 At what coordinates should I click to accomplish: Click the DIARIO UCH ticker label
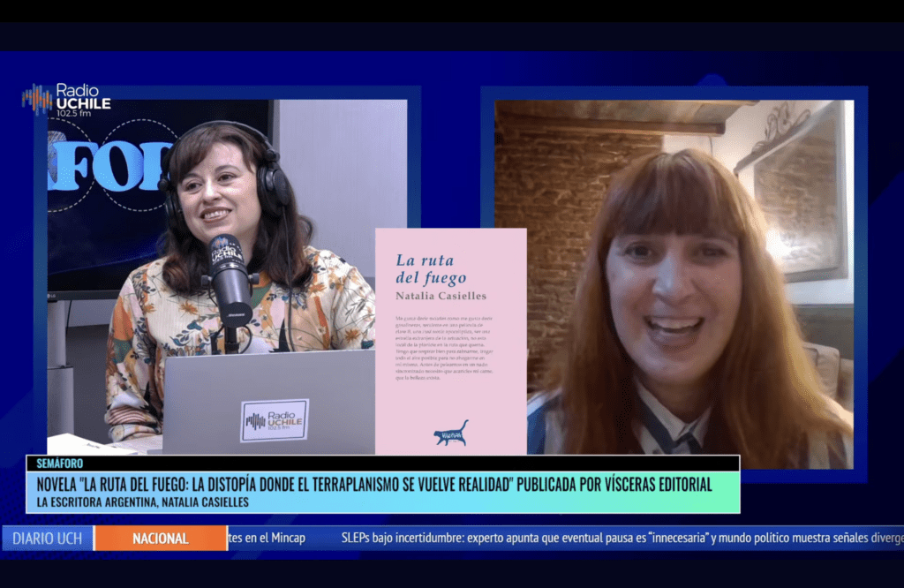[48, 539]
